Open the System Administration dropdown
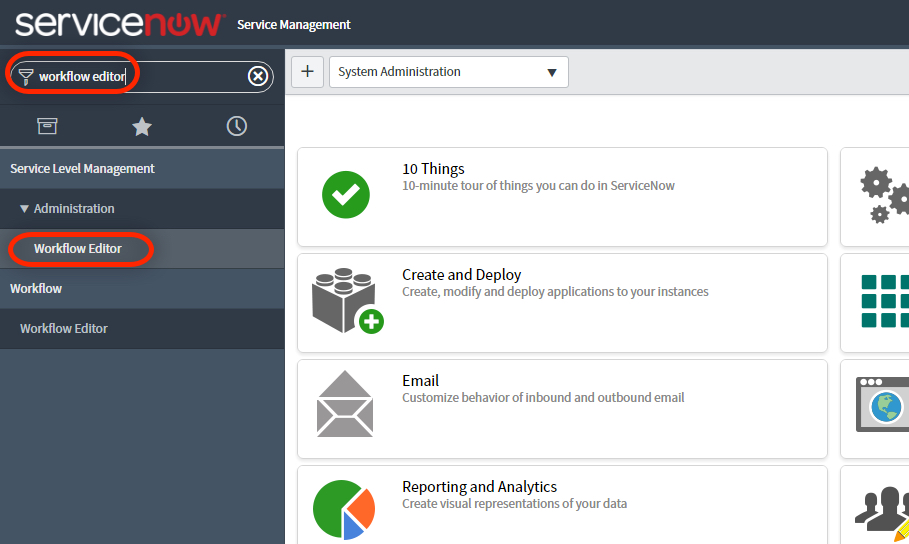Screen dimensions: 909x544 [448, 72]
